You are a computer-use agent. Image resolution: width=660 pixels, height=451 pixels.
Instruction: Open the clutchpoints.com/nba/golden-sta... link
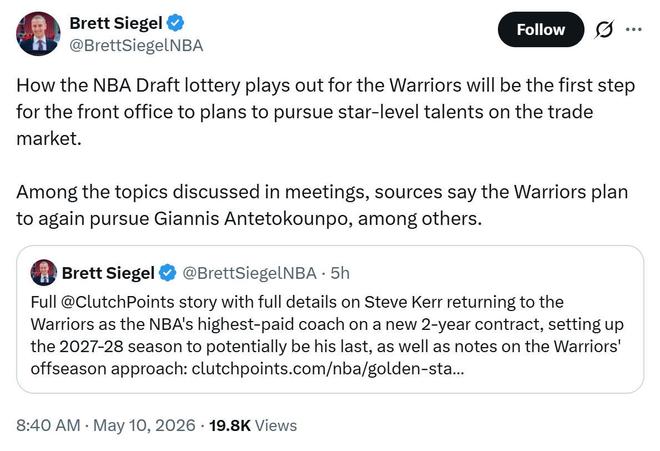coord(328,369)
